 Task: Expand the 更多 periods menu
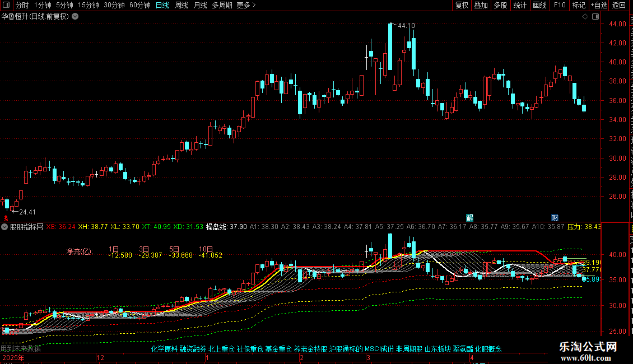[246, 5]
